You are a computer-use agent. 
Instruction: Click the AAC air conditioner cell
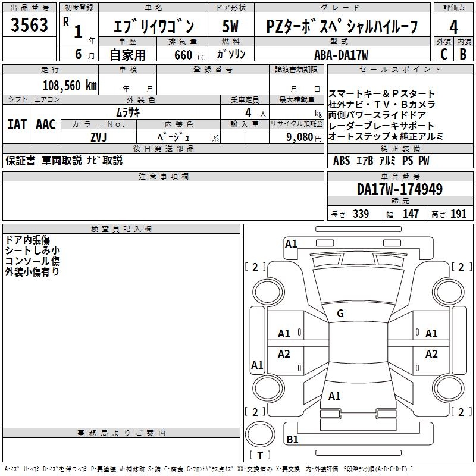coord(46,124)
